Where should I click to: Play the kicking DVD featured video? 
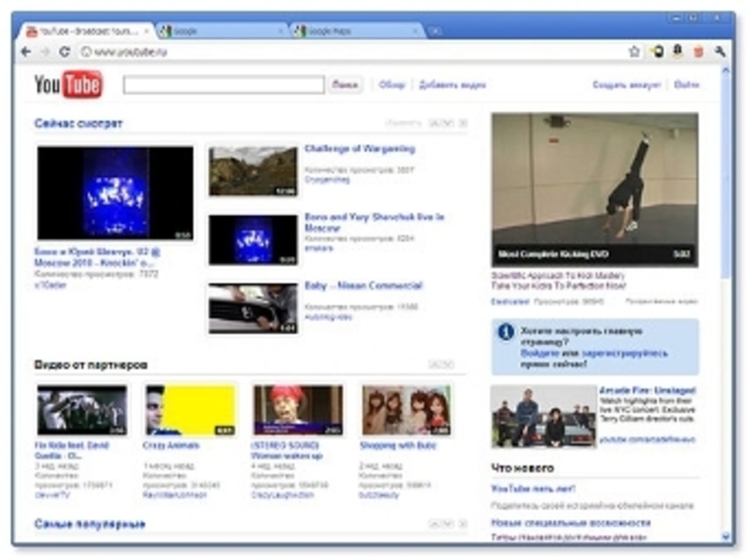coord(595,190)
